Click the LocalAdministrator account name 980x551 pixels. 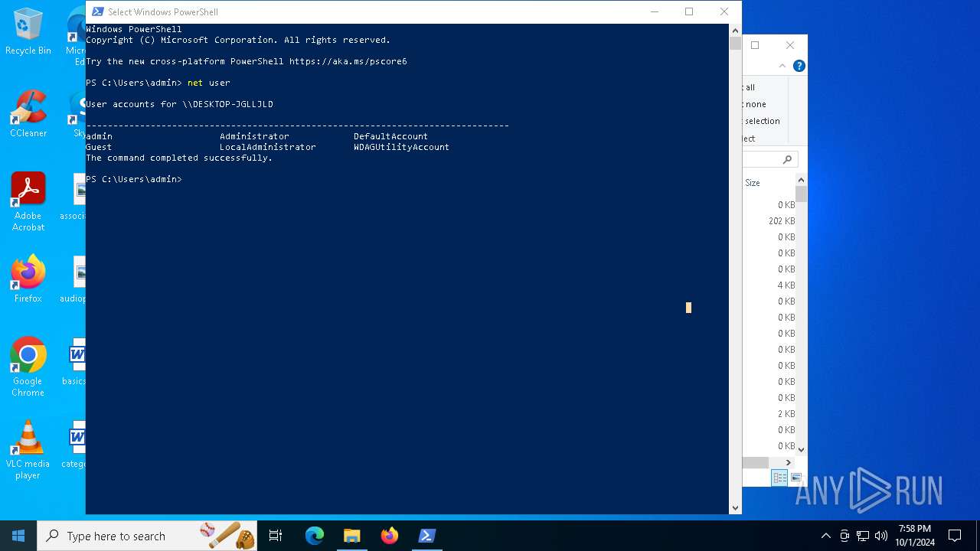tap(267, 147)
